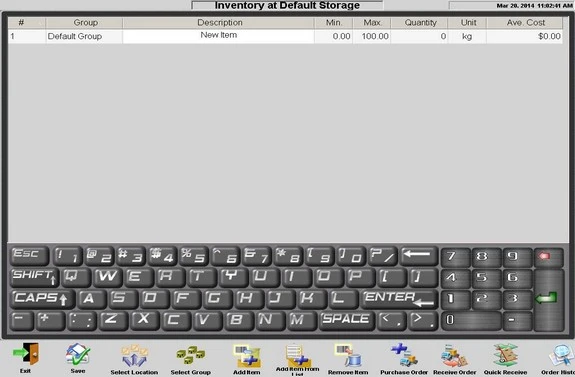
Task: Select the Max. value cell 100.00
Action: (x=372, y=36)
